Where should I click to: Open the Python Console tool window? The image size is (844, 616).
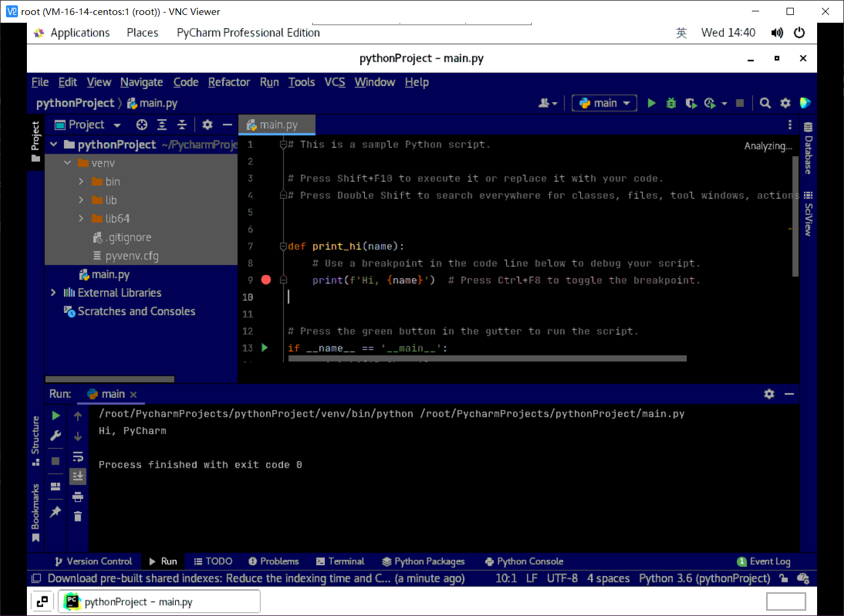(524, 561)
